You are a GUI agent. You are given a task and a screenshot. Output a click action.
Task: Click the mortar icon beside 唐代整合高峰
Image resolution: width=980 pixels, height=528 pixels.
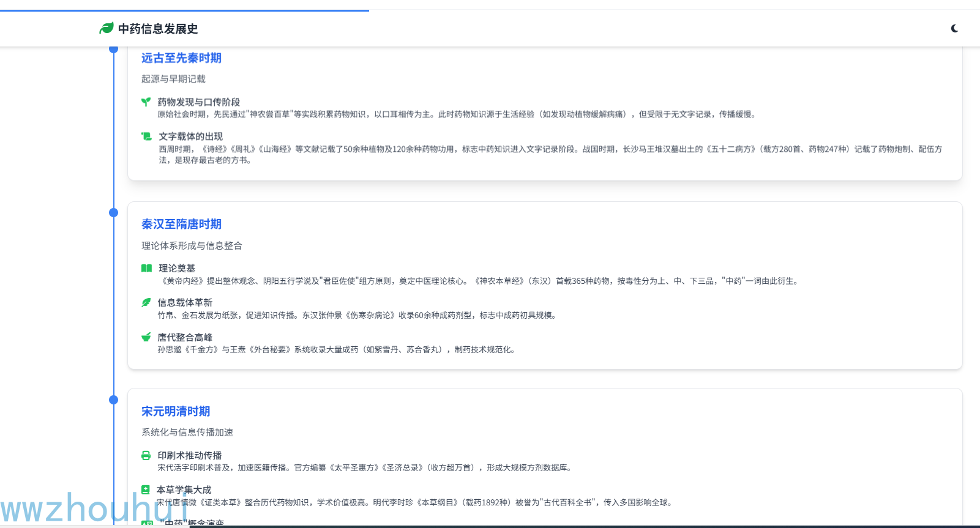click(146, 337)
